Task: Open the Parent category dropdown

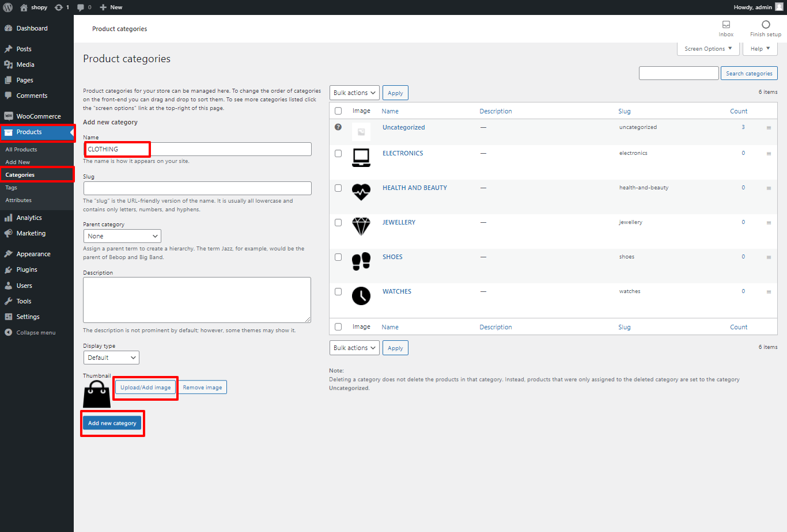Action: coord(122,236)
